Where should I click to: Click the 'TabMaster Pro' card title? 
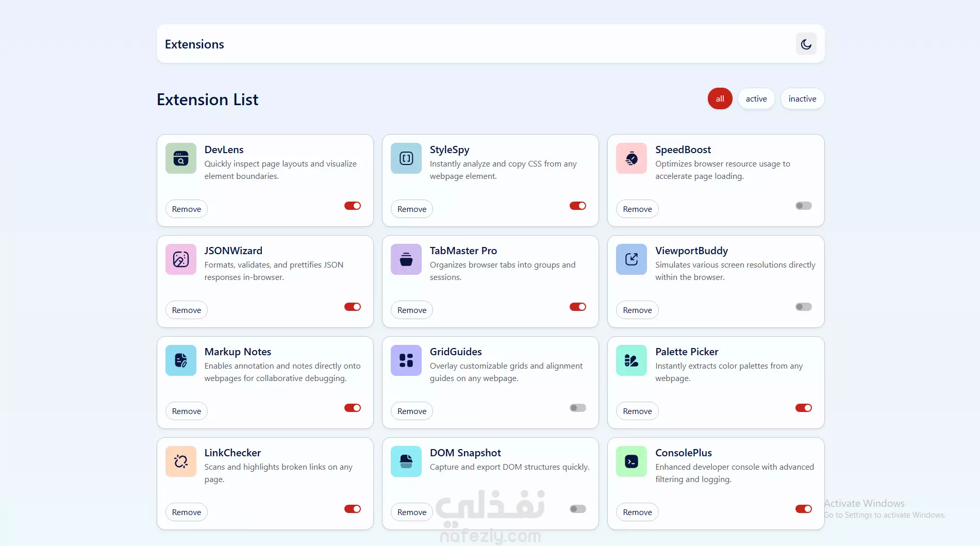tap(463, 251)
